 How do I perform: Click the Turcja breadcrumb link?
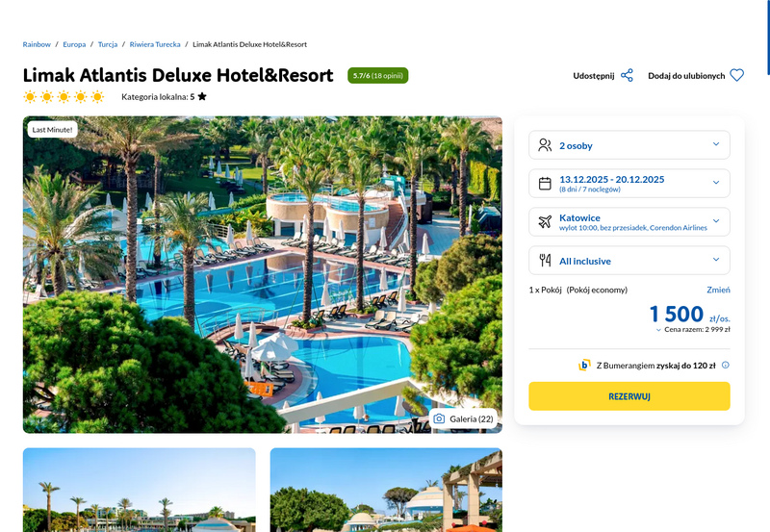108,44
